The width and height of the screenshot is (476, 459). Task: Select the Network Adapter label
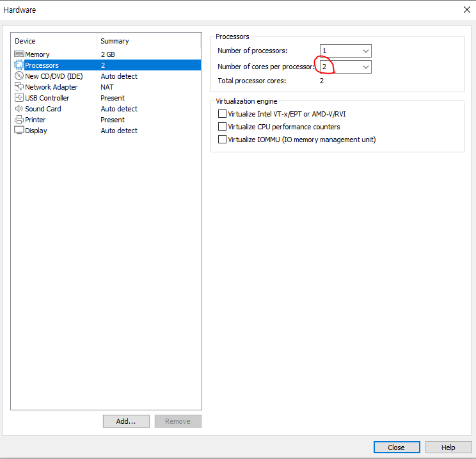pos(51,87)
